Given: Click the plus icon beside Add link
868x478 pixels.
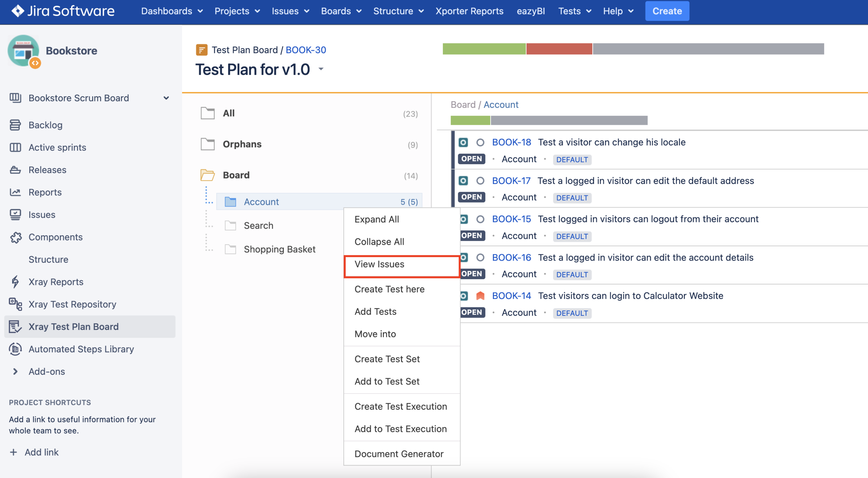Looking at the screenshot, I should point(14,452).
